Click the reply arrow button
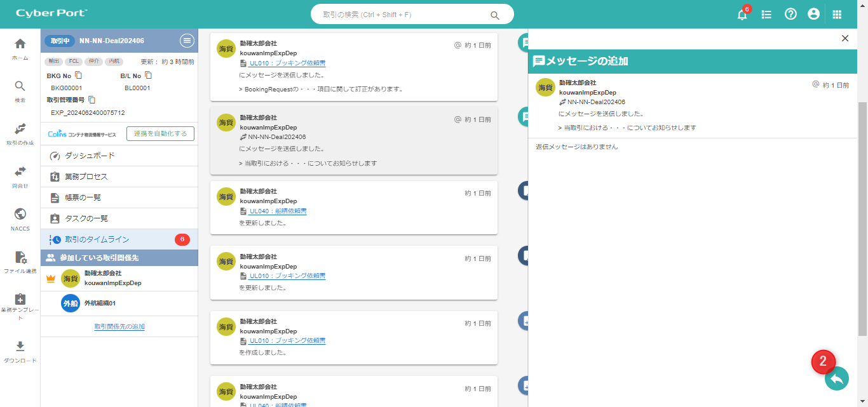 (x=836, y=379)
